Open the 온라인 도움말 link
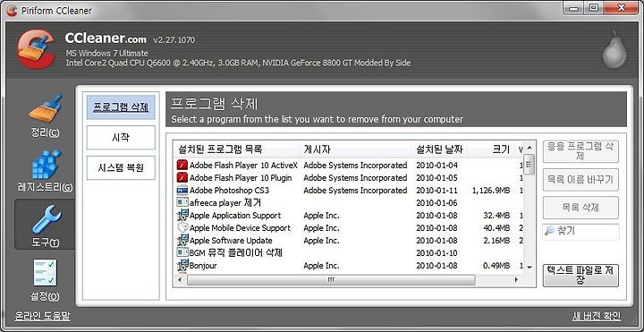This screenshot has width=644, height=332. (x=43, y=316)
